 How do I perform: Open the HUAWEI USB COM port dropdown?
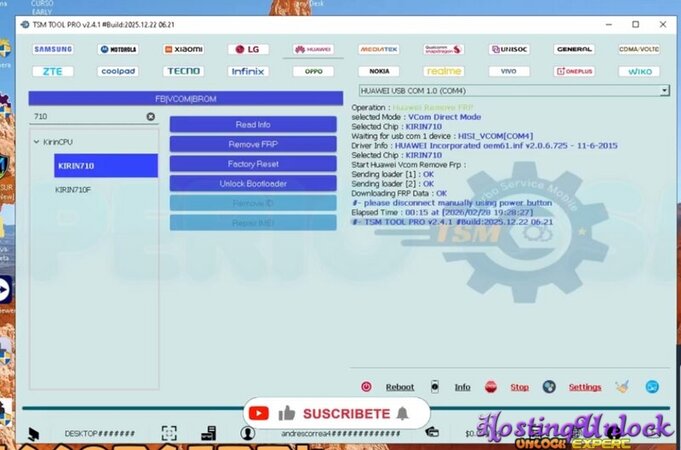click(x=664, y=91)
